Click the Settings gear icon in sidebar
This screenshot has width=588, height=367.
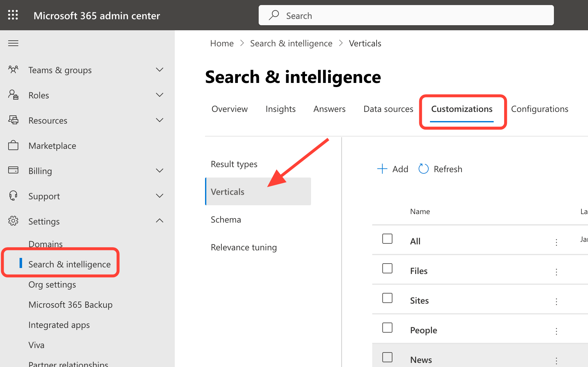(x=13, y=221)
